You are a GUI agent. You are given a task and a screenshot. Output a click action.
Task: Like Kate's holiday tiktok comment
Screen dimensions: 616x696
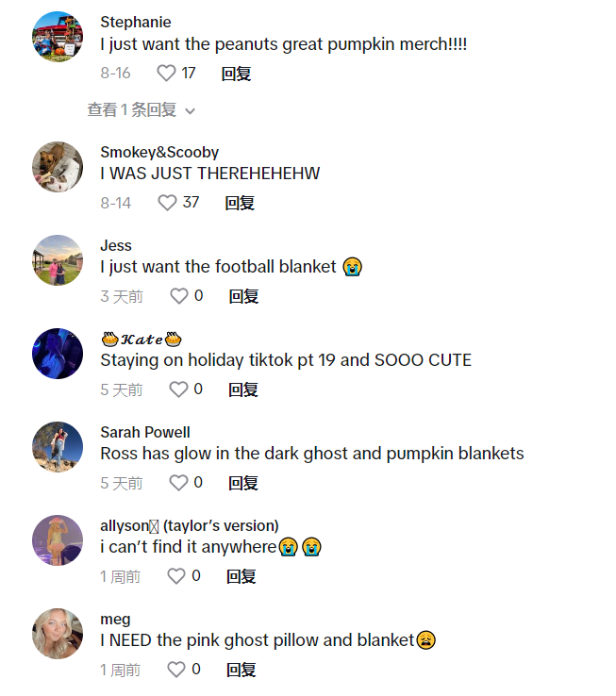[178, 389]
